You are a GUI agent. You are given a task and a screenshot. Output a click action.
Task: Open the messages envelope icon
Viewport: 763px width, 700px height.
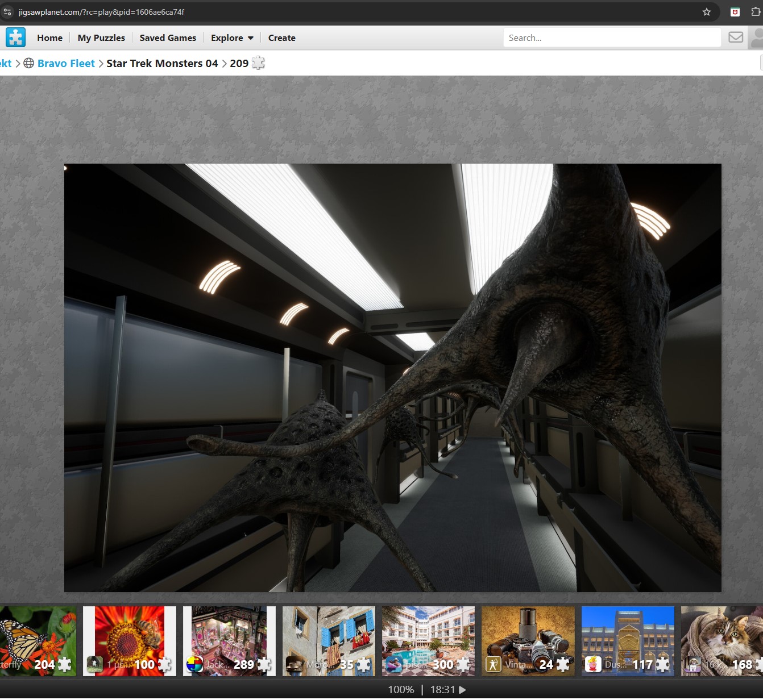[736, 37]
